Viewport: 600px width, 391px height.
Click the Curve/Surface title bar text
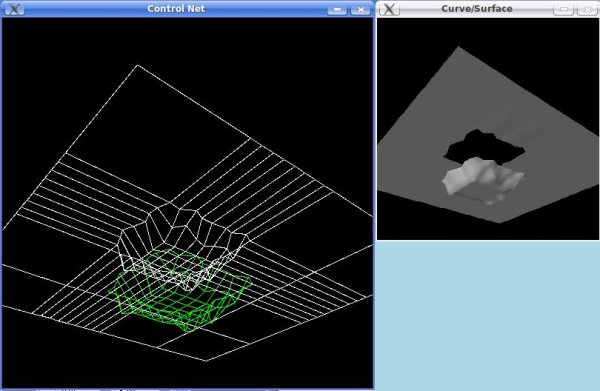477,8
